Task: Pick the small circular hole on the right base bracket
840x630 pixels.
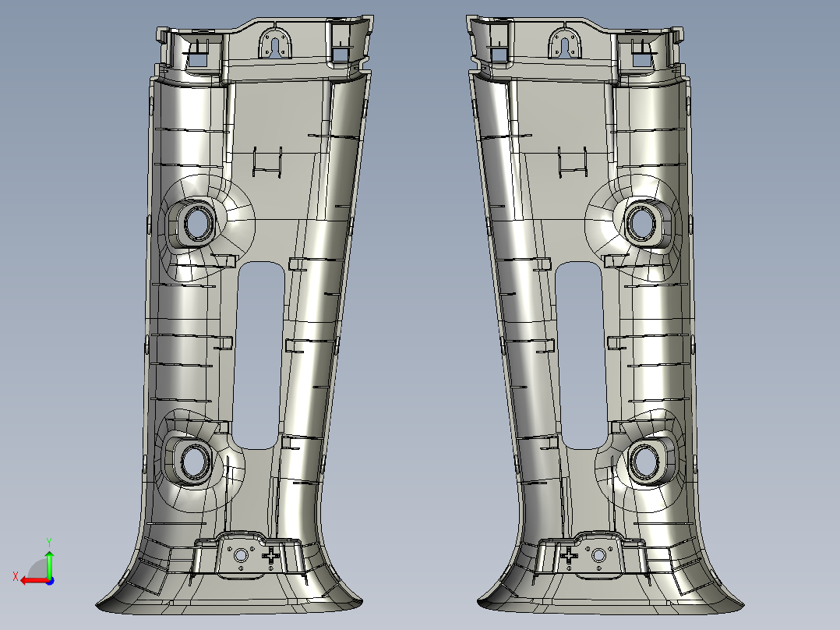Action: pos(598,555)
